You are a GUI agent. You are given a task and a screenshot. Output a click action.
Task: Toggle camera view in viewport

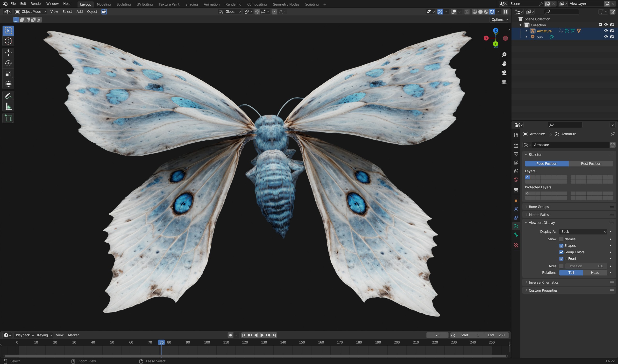[x=504, y=73]
